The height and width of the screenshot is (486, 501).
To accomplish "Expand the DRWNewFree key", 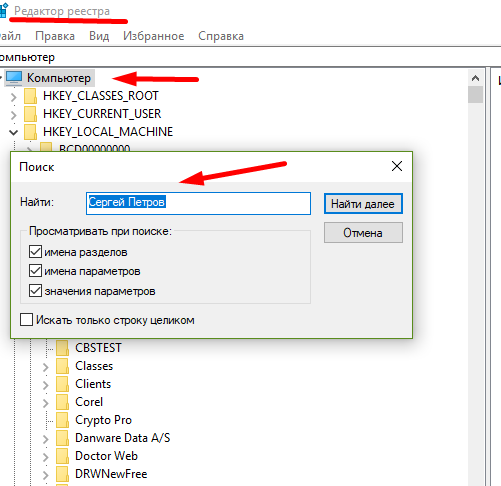I will click(x=46, y=475).
